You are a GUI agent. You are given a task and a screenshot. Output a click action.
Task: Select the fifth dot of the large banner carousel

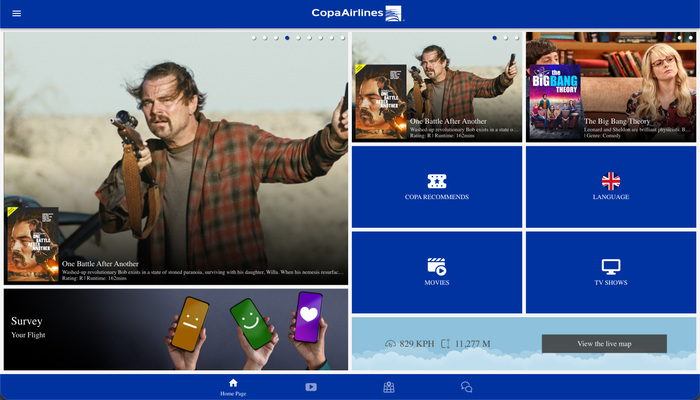pos(298,38)
